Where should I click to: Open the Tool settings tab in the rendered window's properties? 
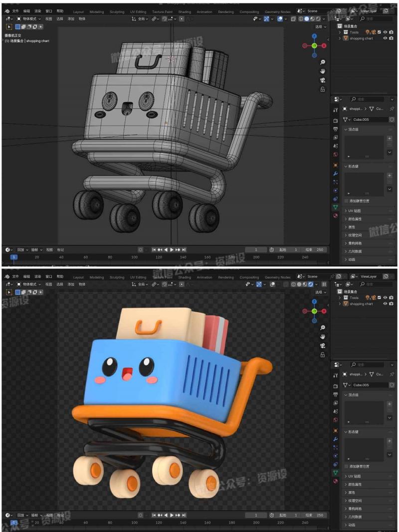(335, 375)
